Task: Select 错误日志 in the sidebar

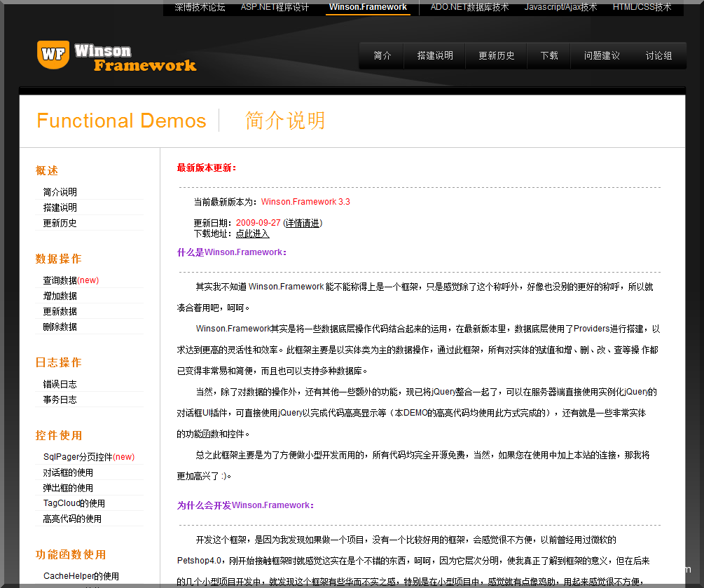Action: tap(60, 384)
